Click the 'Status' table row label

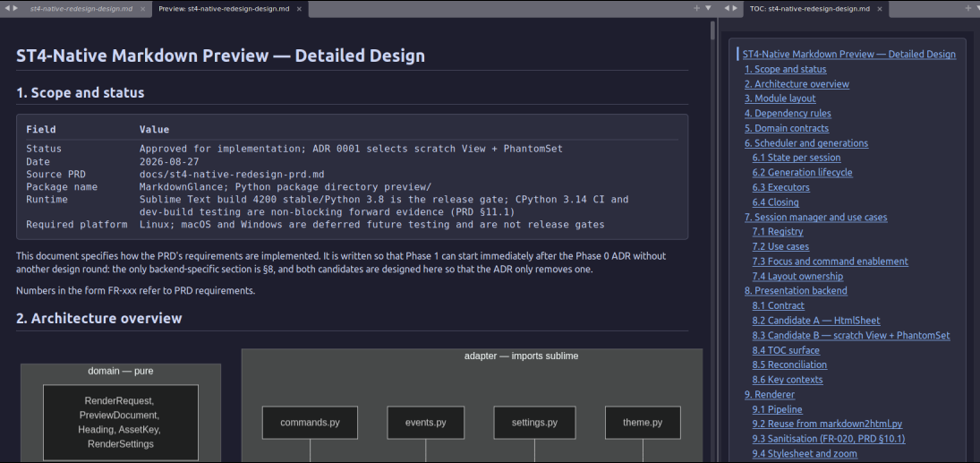(x=44, y=149)
